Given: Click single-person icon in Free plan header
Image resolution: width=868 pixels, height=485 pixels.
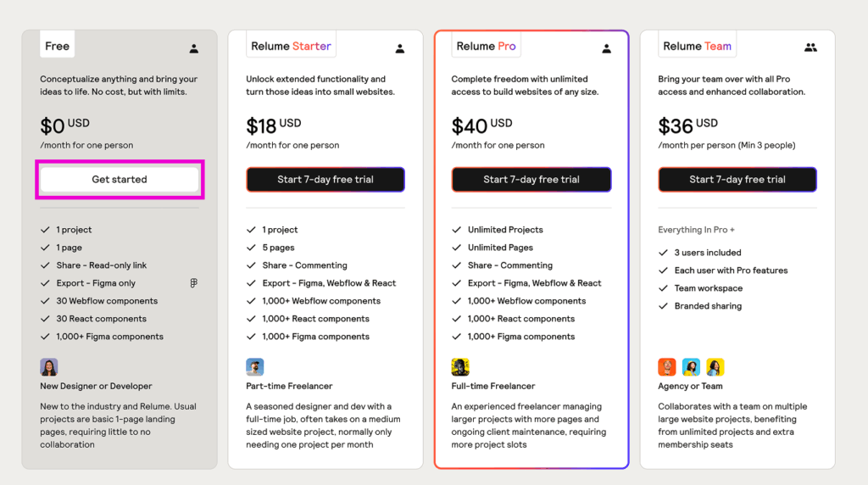Looking at the screenshot, I should [x=194, y=49].
